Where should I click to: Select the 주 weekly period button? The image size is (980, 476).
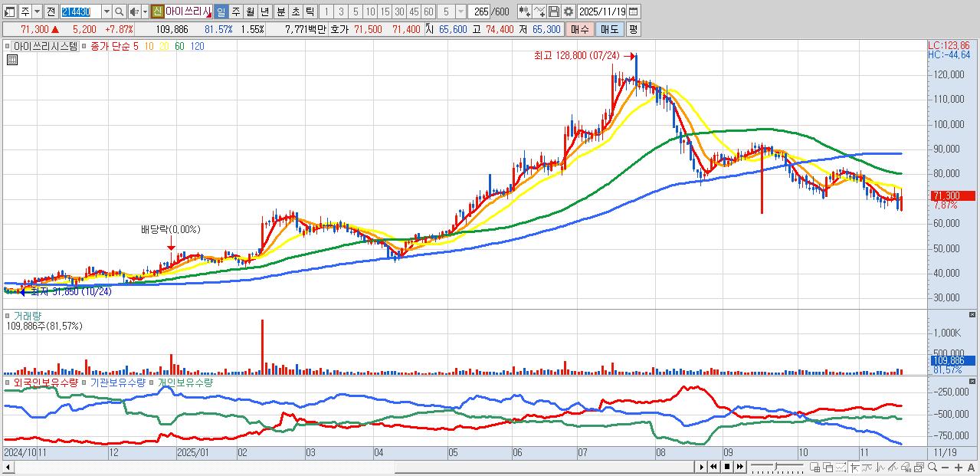[235, 11]
